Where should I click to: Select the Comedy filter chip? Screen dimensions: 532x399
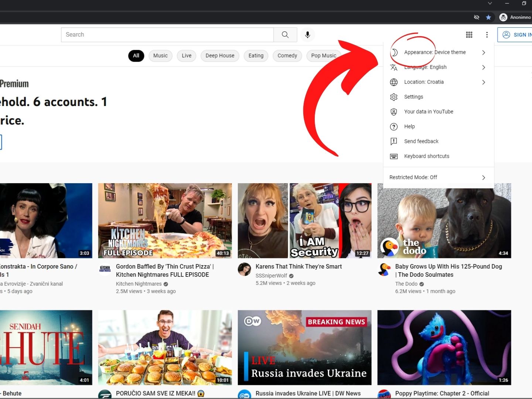pos(287,56)
